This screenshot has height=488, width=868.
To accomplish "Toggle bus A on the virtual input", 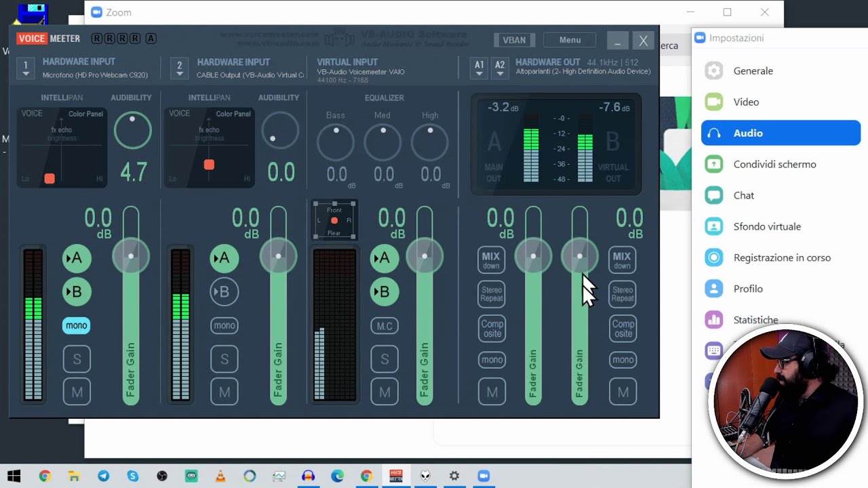I will [384, 258].
